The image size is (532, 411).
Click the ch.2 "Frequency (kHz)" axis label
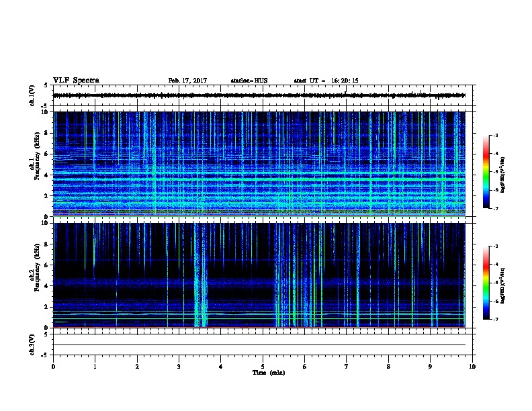[37, 267]
